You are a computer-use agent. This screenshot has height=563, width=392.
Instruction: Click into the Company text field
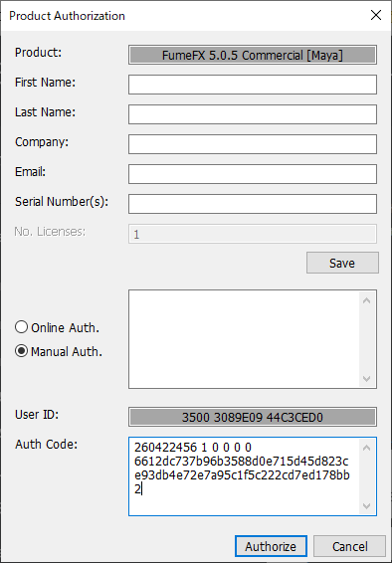pyautogui.click(x=253, y=144)
